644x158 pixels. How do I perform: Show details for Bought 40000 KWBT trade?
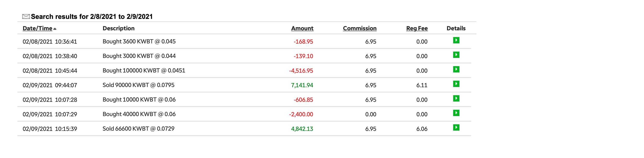456,113
